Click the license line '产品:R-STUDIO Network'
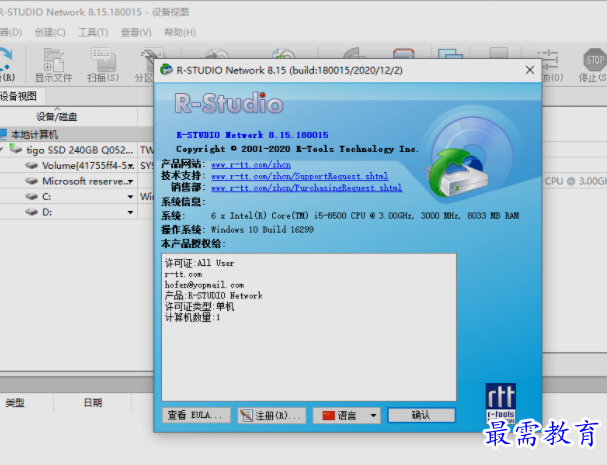 214,296
